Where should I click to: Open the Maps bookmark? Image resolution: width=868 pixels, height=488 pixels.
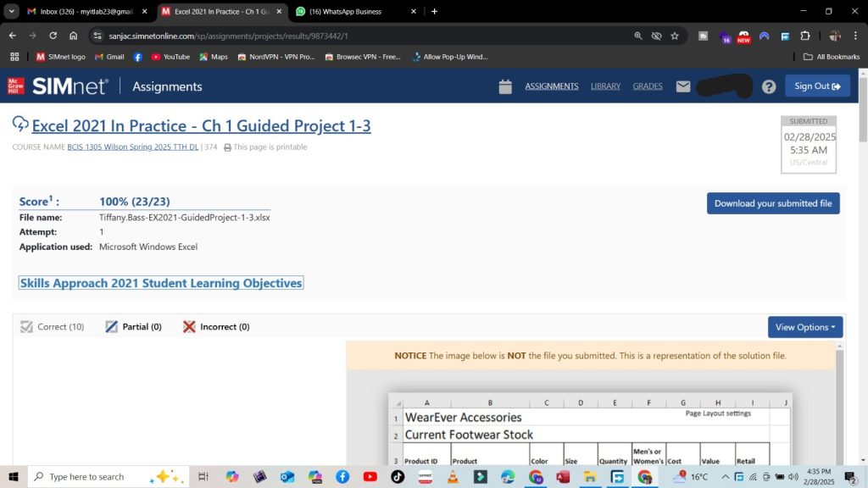[213, 57]
